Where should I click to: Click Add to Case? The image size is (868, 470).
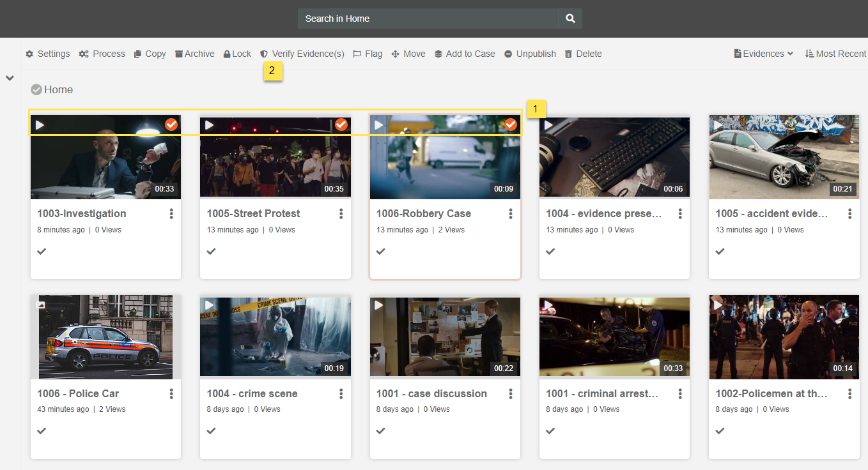tap(465, 54)
